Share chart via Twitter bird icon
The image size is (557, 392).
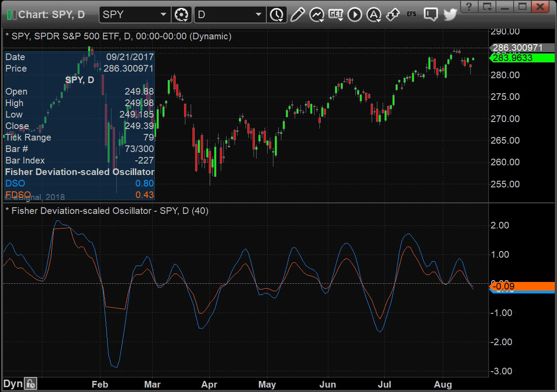point(450,15)
